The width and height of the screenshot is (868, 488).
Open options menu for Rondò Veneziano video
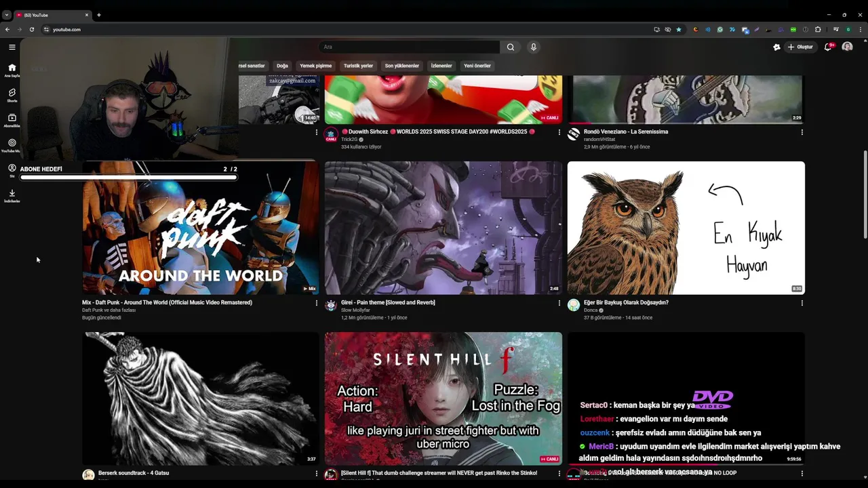pyautogui.click(x=802, y=132)
